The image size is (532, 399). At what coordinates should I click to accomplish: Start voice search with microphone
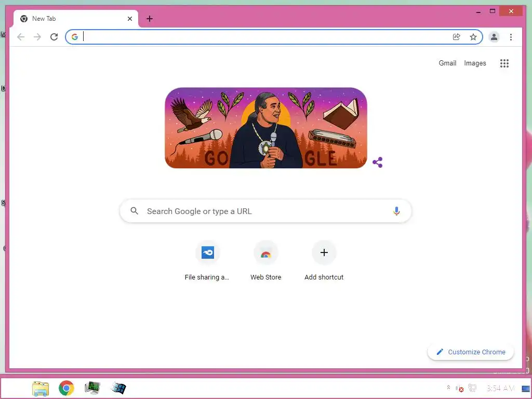click(x=396, y=211)
